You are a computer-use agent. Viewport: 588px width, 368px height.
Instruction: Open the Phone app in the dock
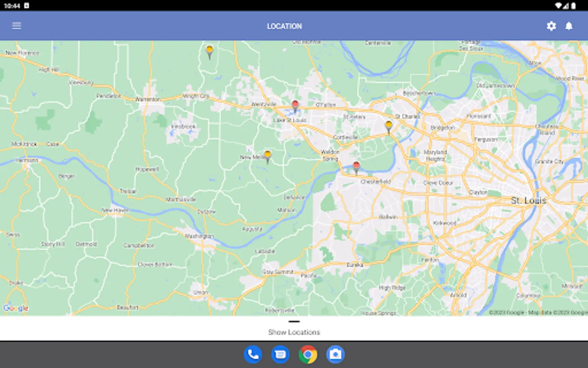coord(253,355)
